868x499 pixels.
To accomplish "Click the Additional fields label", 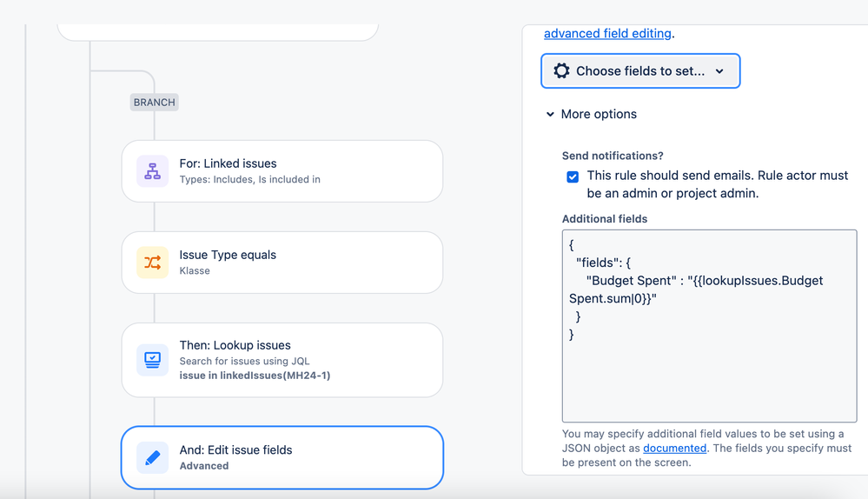I will point(605,219).
